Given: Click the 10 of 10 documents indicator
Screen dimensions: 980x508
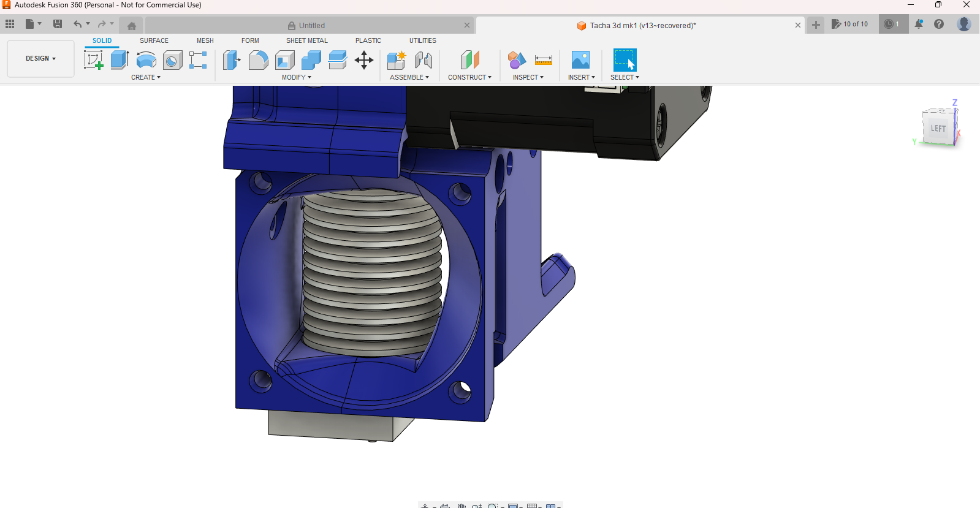Looking at the screenshot, I should [850, 24].
